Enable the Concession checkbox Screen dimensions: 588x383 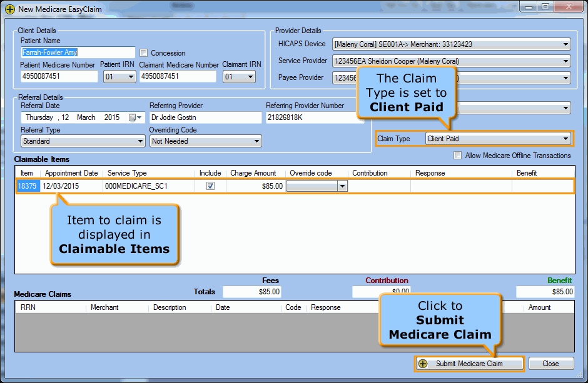pos(143,52)
